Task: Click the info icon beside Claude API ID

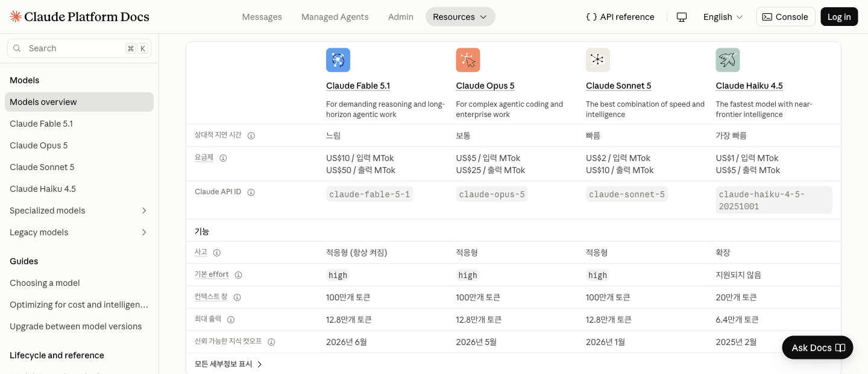Action: [251, 192]
